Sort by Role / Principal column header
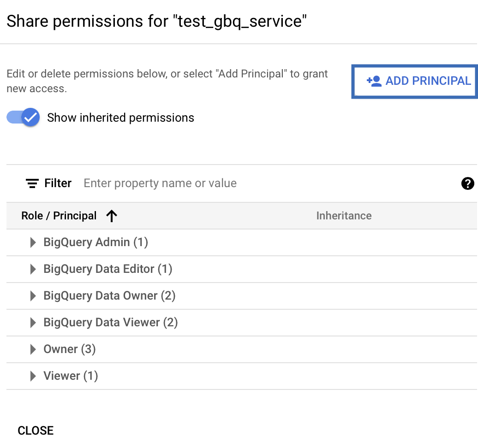 coord(59,216)
